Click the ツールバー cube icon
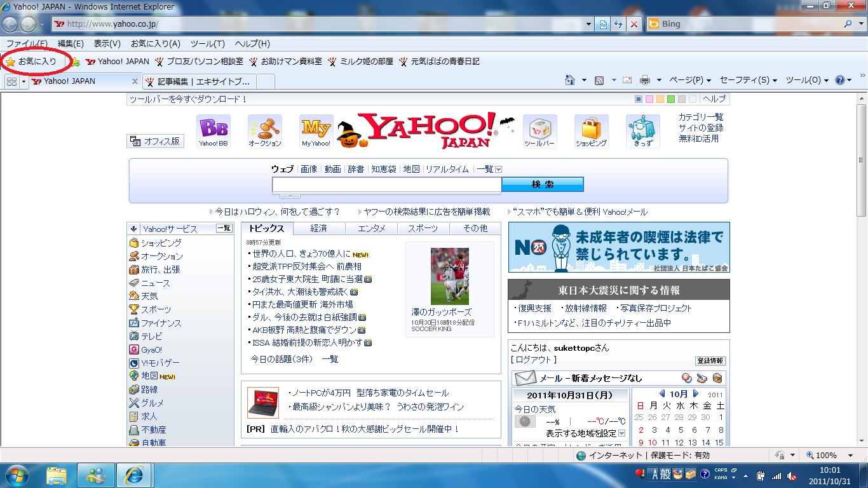Image resolution: width=868 pixels, height=488 pixels. 539,131
